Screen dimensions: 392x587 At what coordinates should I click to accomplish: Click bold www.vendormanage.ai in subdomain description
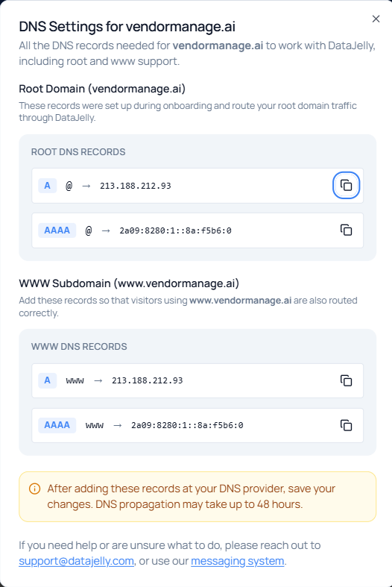coord(240,301)
